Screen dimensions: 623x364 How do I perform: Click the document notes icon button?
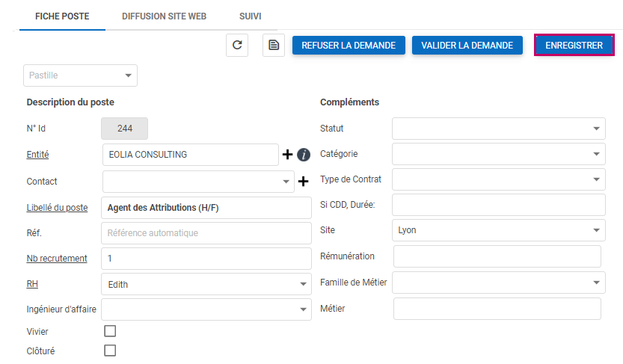(x=274, y=45)
